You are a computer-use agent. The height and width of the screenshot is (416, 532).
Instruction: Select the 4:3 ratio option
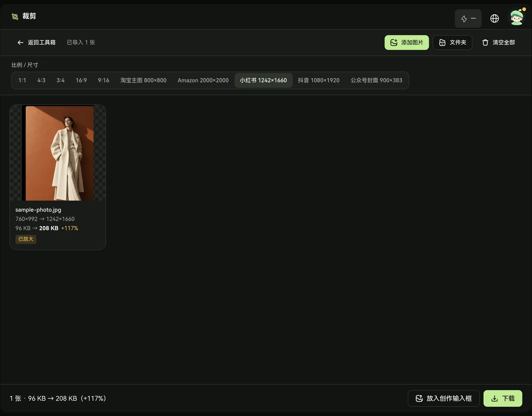pos(41,80)
